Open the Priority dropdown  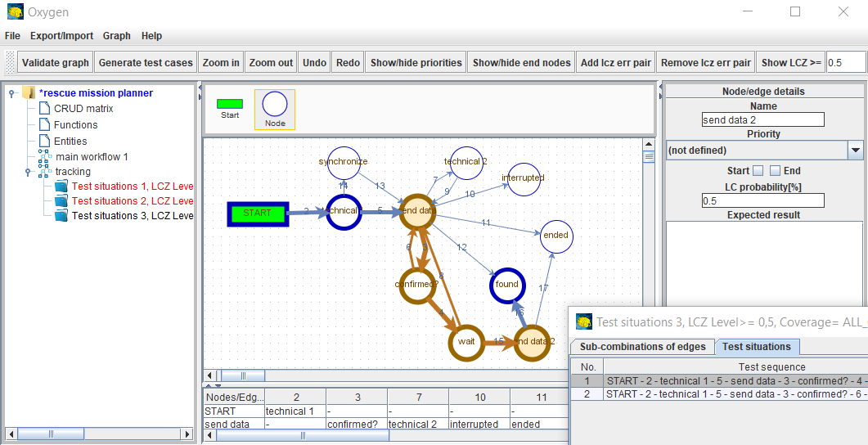pos(855,151)
